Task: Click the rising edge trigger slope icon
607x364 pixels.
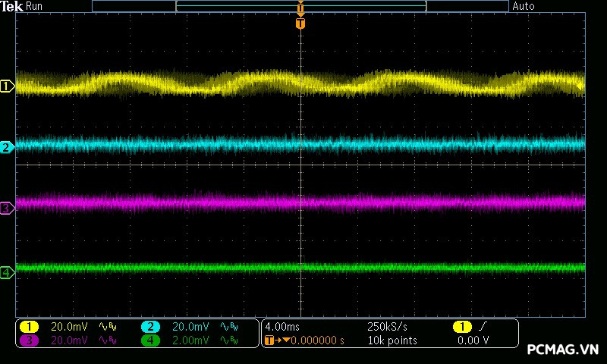Action: point(484,327)
